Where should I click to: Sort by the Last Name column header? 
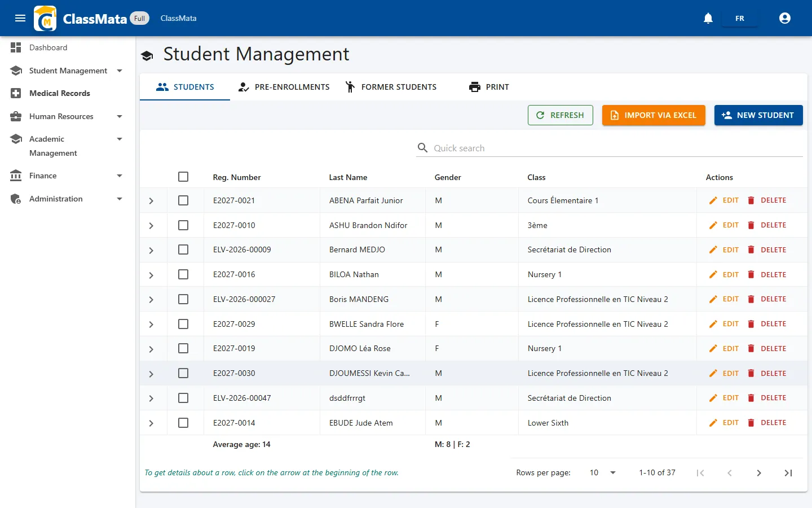pyautogui.click(x=348, y=177)
